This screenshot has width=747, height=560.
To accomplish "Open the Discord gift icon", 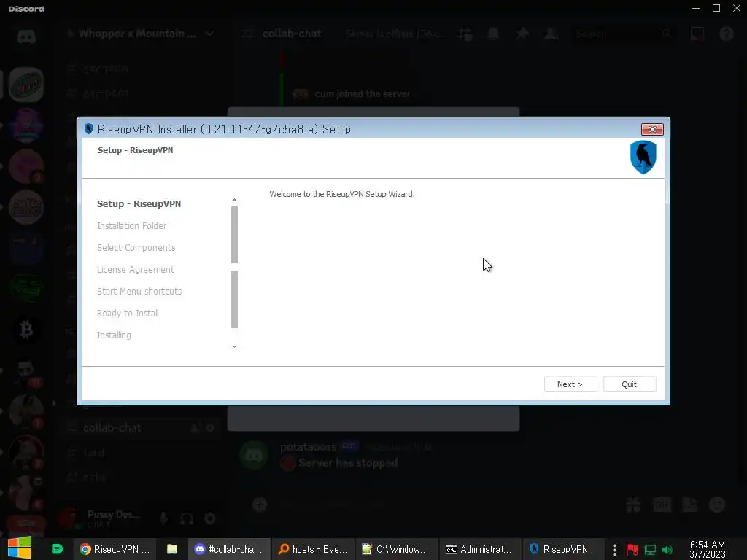I will pos(633,505).
